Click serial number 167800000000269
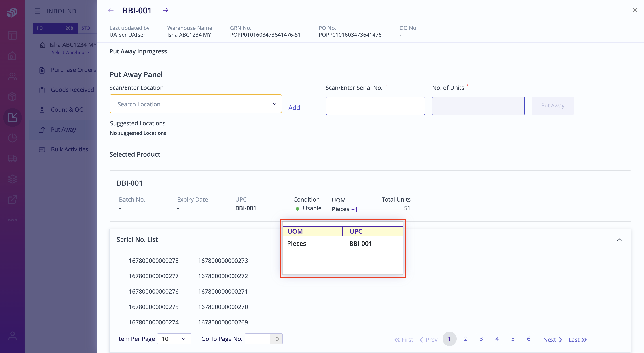644x353 pixels. [x=223, y=322]
